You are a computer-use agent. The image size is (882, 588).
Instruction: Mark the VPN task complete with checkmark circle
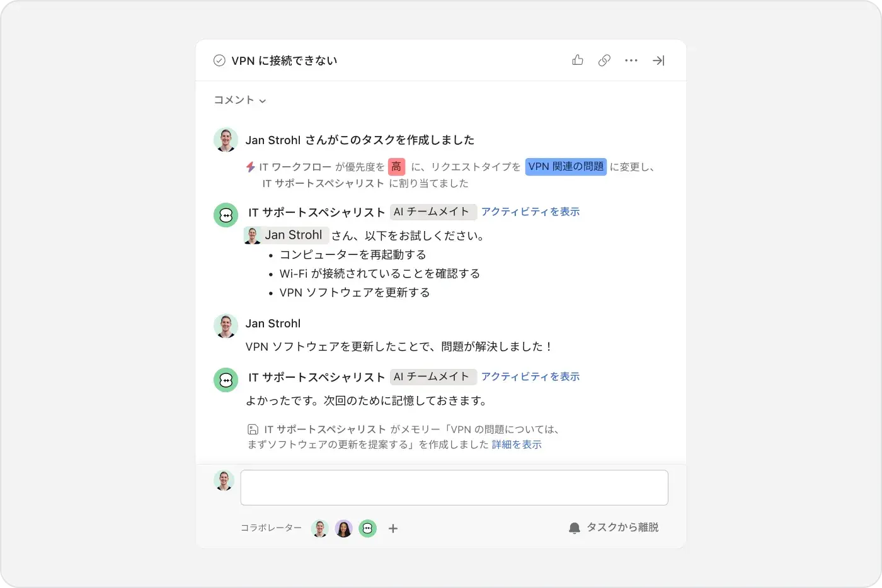219,60
